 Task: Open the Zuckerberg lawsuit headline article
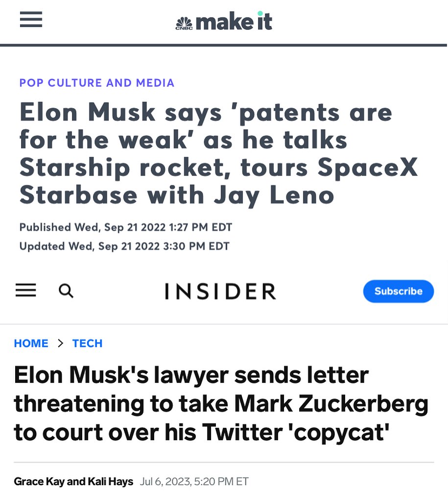pos(221,404)
